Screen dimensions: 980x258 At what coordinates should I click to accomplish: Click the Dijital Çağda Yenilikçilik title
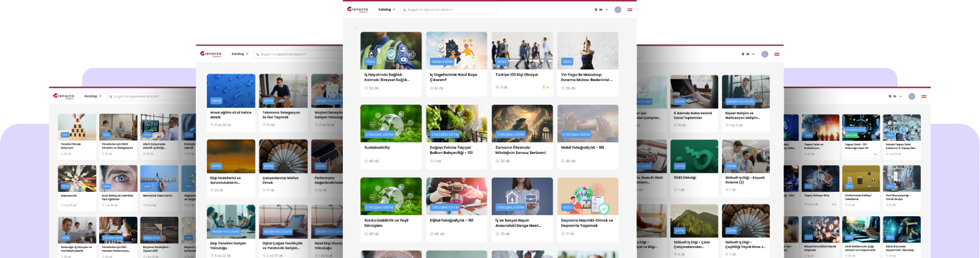click(x=282, y=246)
